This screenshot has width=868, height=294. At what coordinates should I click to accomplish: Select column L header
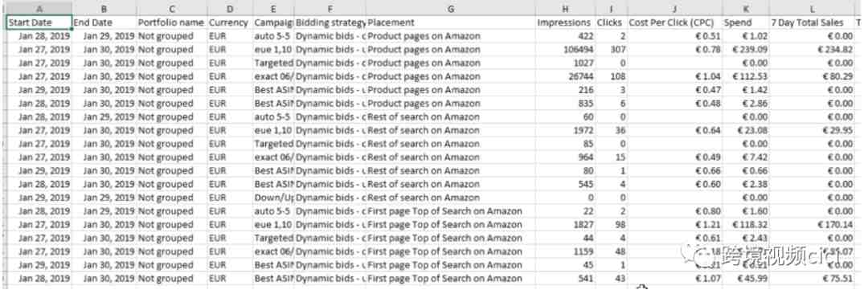[x=812, y=8]
